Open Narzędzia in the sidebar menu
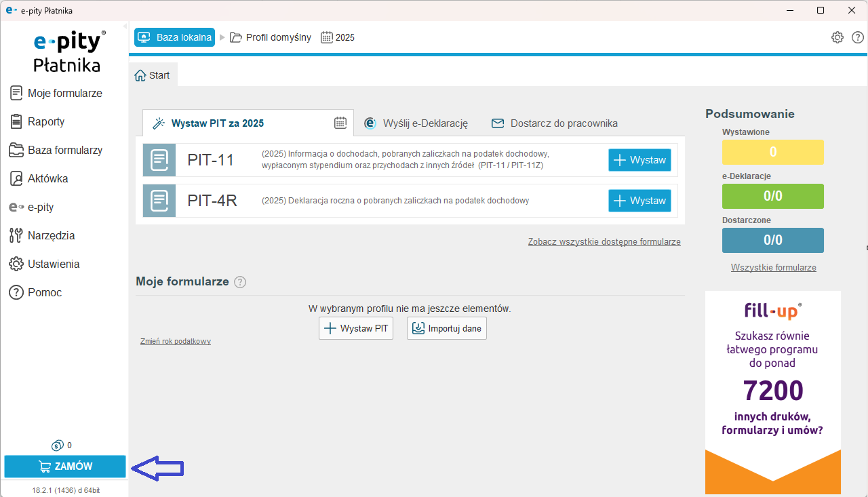The height and width of the screenshot is (497, 868). click(51, 236)
